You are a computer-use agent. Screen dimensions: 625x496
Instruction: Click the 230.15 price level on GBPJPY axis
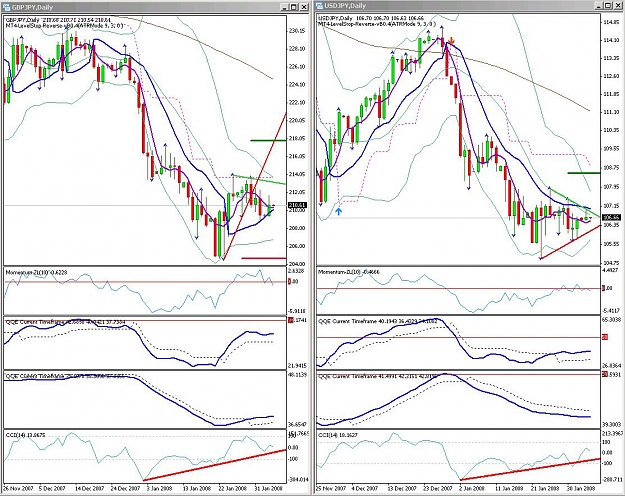297,31
